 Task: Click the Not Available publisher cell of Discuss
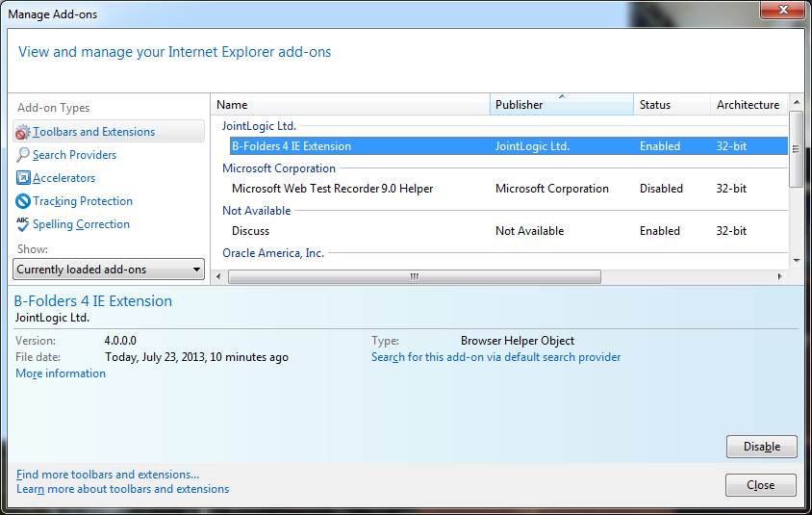(529, 231)
